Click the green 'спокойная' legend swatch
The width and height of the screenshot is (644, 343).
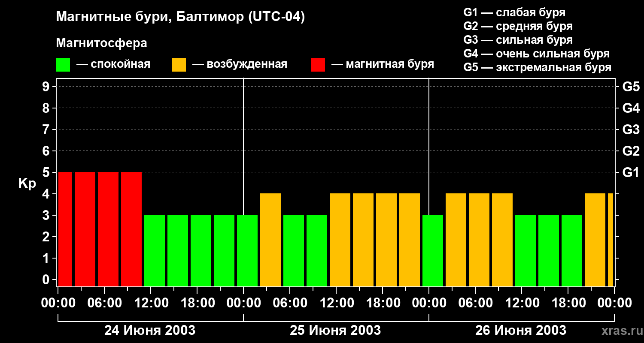pos(63,65)
